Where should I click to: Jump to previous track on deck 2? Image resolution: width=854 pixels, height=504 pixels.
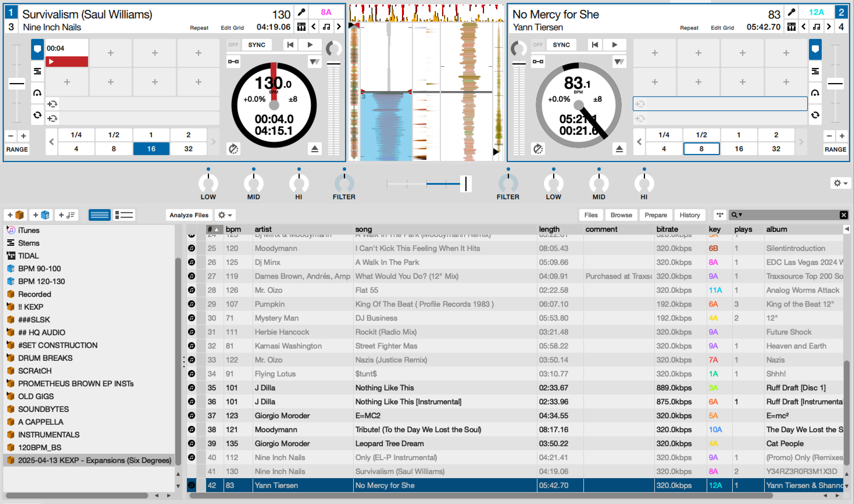point(595,44)
